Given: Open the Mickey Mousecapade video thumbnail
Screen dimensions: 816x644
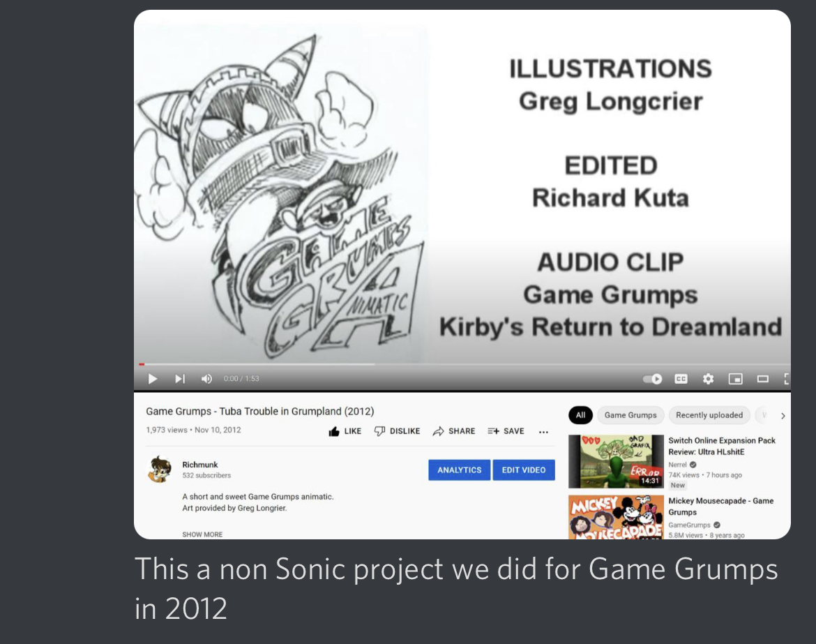Looking at the screenshot, I should pos(616,517).
